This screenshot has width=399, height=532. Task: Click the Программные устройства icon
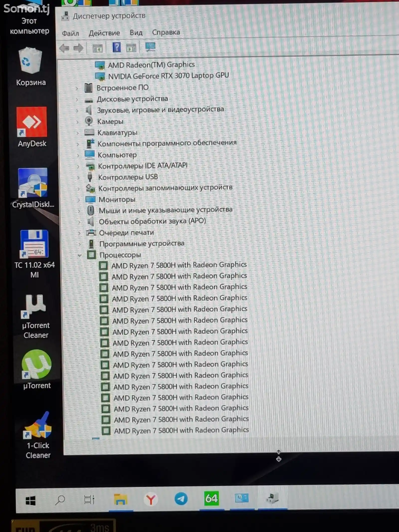[92, 244]
